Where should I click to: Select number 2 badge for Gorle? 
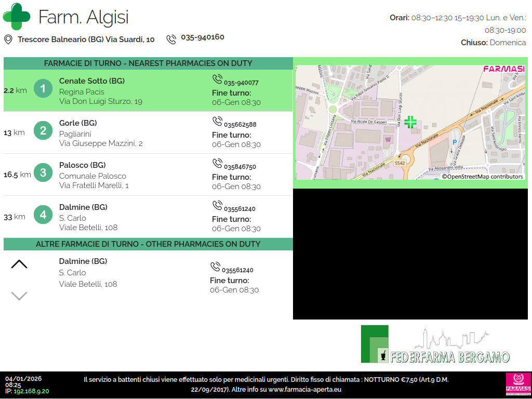click(x=43, y=130)
